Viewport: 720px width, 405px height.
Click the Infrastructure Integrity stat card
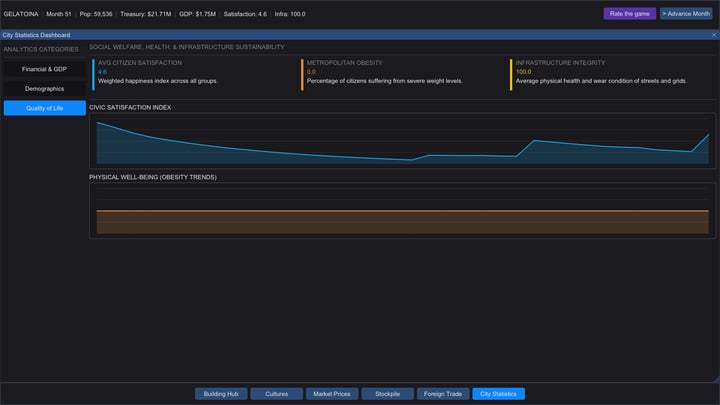coord(612,74)
